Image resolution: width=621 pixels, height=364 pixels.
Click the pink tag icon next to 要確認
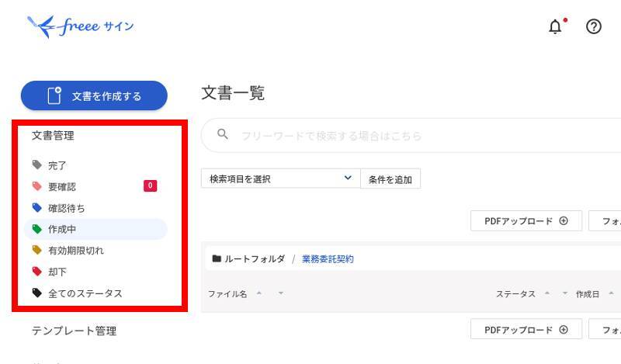click(x=36, y=186)
